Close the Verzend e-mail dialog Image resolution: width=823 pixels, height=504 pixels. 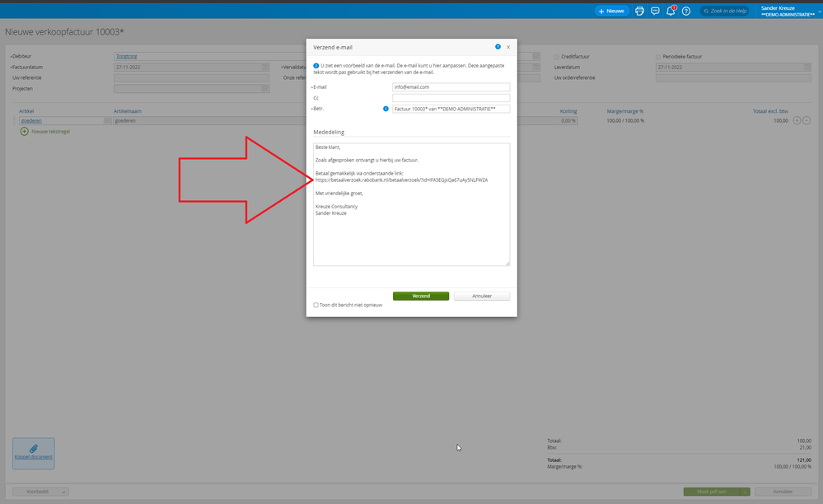(x=508, y=47)
